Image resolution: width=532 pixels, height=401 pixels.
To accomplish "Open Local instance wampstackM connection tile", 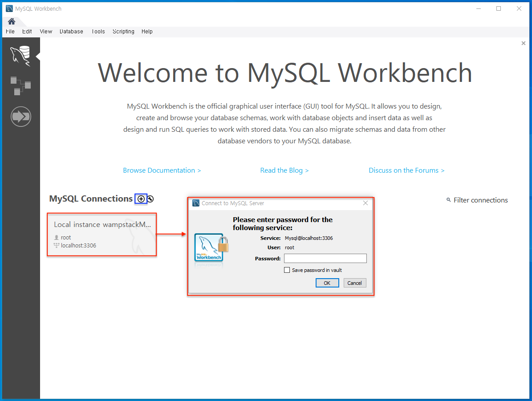I will point(102,235).
